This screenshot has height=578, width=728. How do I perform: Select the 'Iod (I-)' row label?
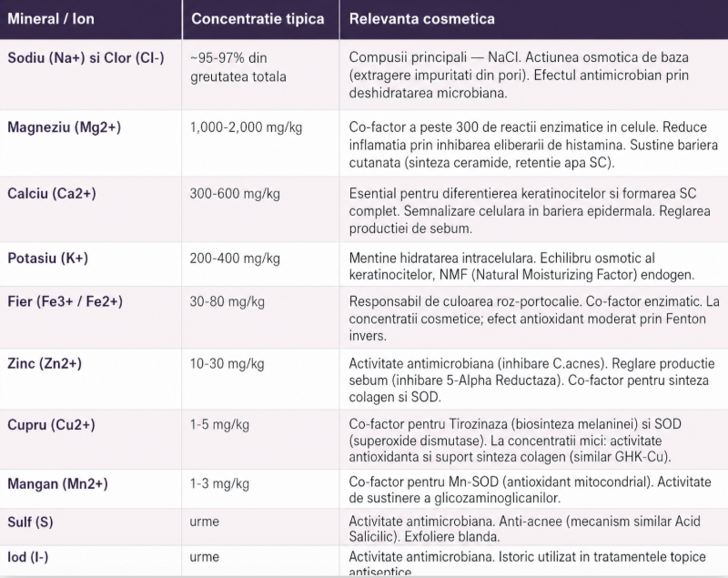[29, 555]
